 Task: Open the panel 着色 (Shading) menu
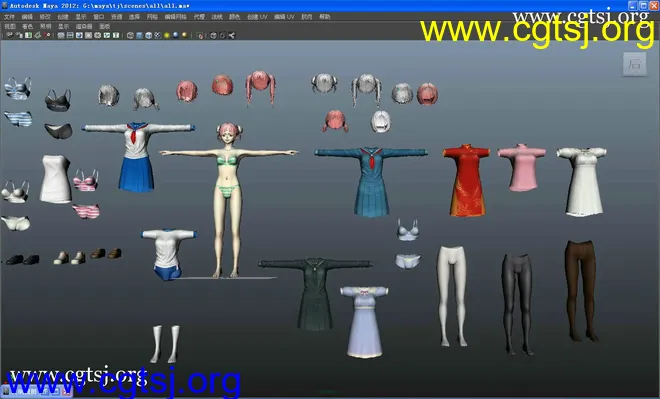tap(27, 26)
